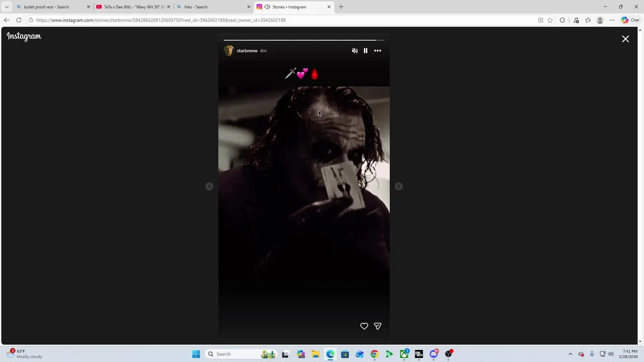Go back in browser history
Viewport: 644px width, 362px height.
(7, 20)
